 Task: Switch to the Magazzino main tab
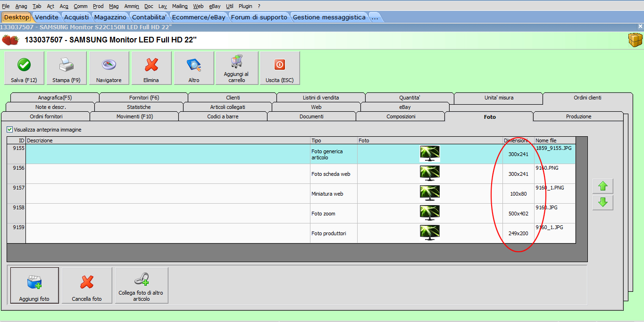(x=110, y=17)
